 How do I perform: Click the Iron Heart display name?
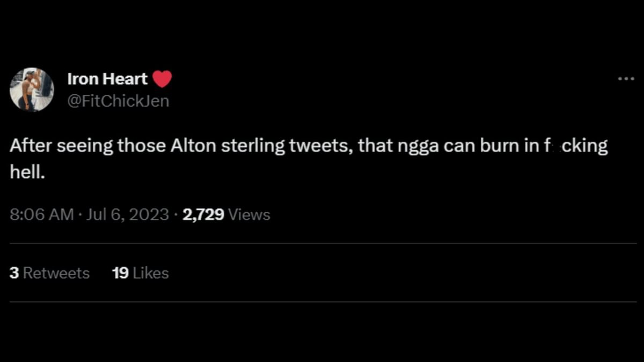pos(107,79)
